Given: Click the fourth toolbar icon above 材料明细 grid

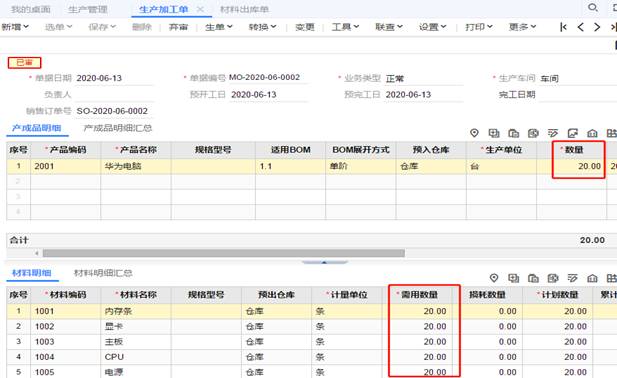Looking at the screenshot, I should [x=553, y=278].
